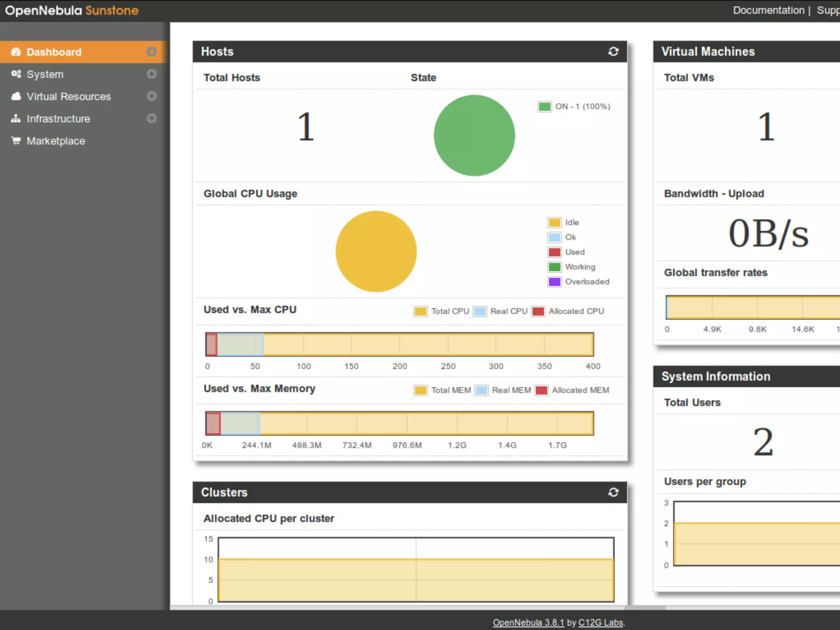Open the OpenNebula 3.8.1 footer link
This screenshot has height=630, width=840.
528,622
